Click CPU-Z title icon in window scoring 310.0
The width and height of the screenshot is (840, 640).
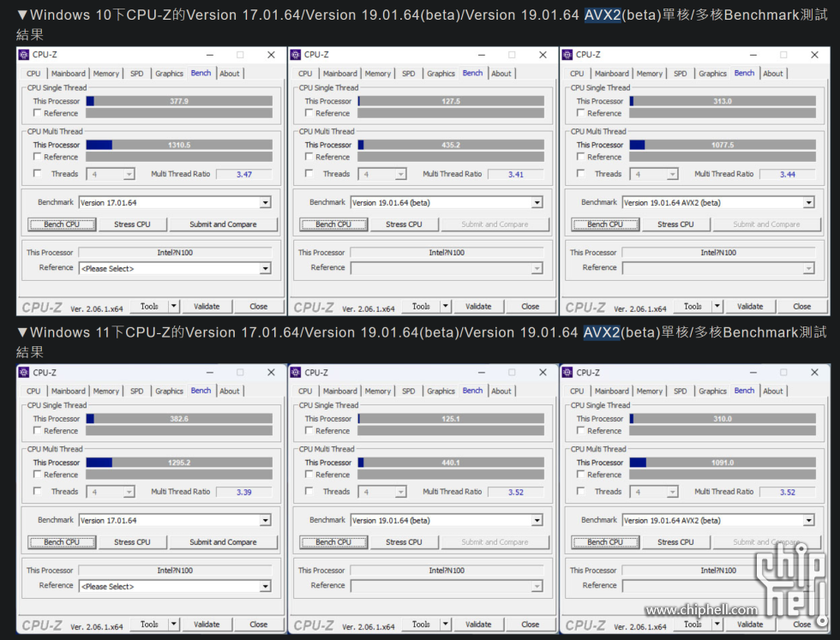pos(567,372)
